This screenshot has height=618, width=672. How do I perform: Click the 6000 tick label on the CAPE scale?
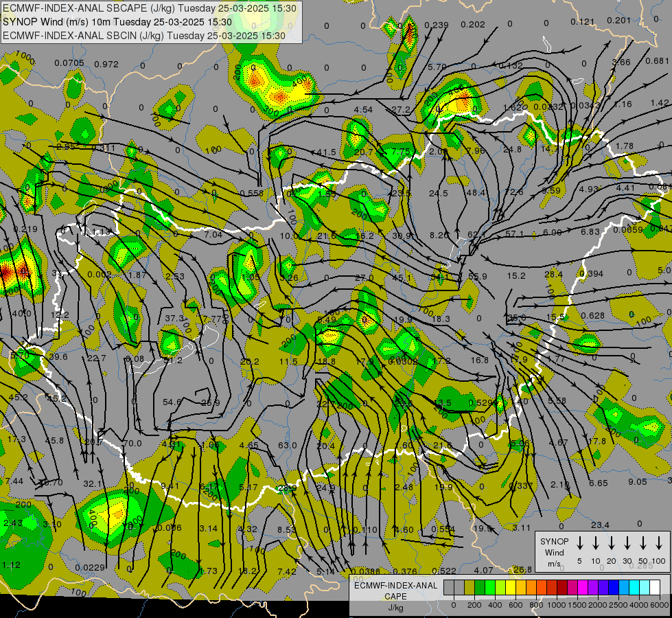coord(660,605)
